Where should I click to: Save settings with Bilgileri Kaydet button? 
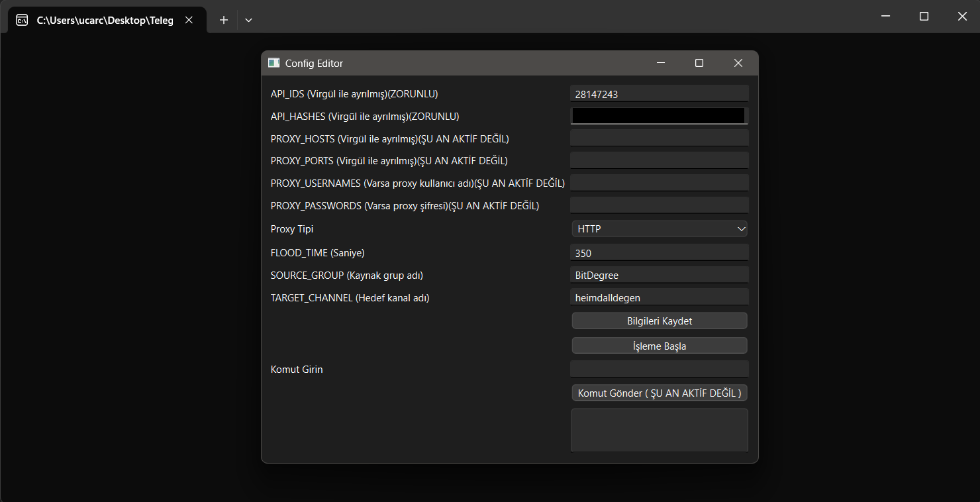(660, 321)
